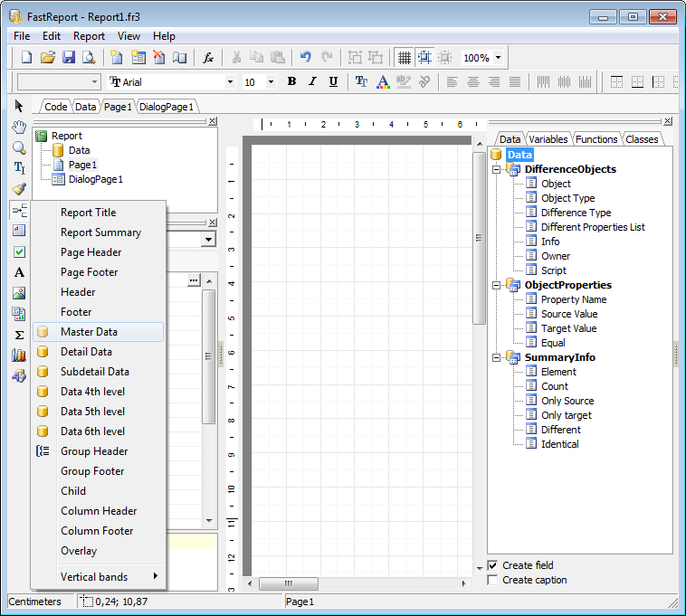Image resolution: width=686 pixels, height=616 pixels.
Task: Select the hand pan tool
Action: click(19, 127)
